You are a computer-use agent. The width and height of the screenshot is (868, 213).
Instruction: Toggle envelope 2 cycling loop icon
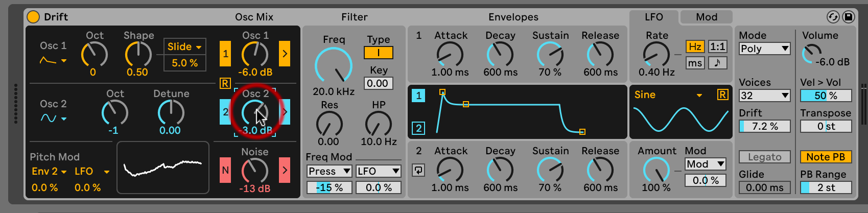click(418, 170)
